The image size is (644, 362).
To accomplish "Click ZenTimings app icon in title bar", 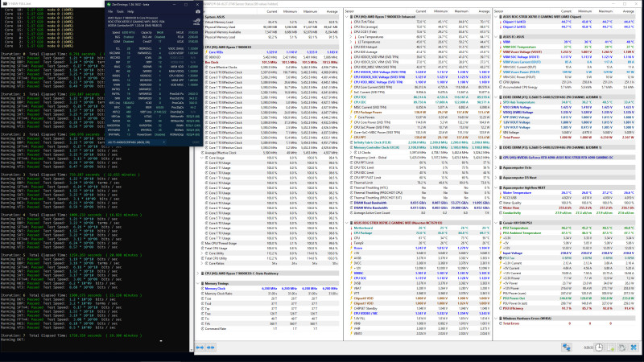I will coord(109,4).
